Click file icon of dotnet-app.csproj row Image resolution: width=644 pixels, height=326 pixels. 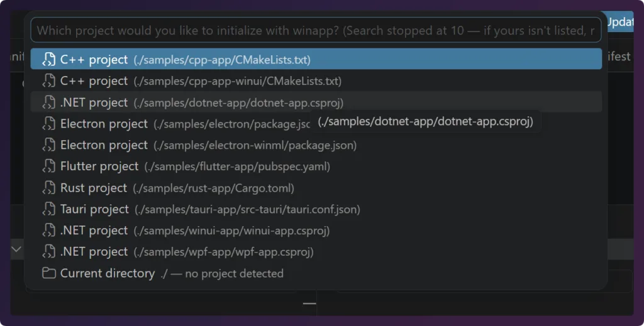click(49, 102)
